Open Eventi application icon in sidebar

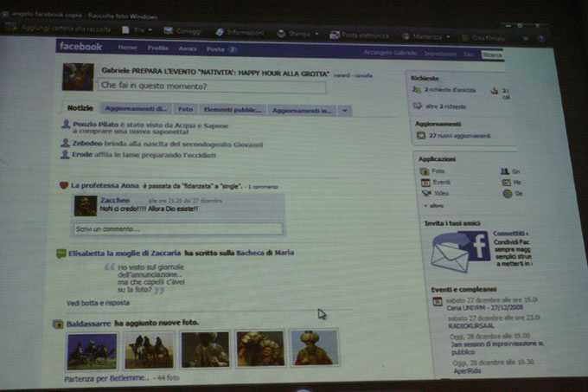(425, 183)
